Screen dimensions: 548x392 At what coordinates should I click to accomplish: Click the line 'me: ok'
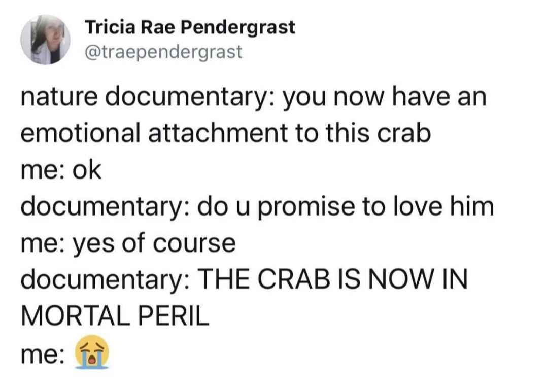tap(61, 170)
